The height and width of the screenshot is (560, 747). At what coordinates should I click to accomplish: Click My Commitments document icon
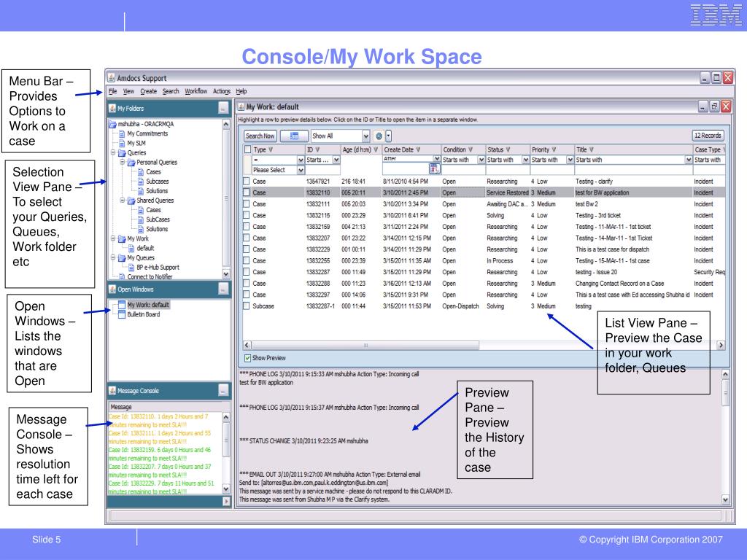click(122, 134)
